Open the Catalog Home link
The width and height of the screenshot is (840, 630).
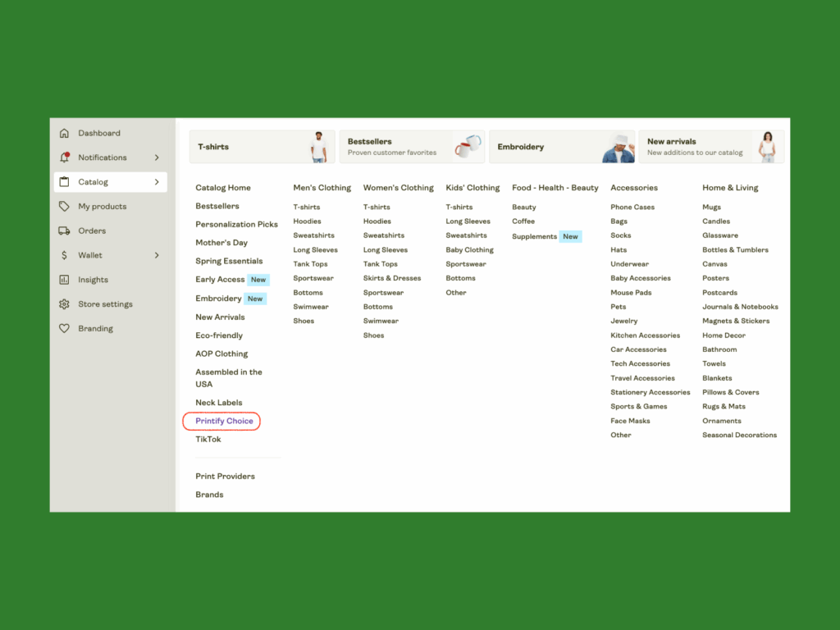click(x=223, y=188)
